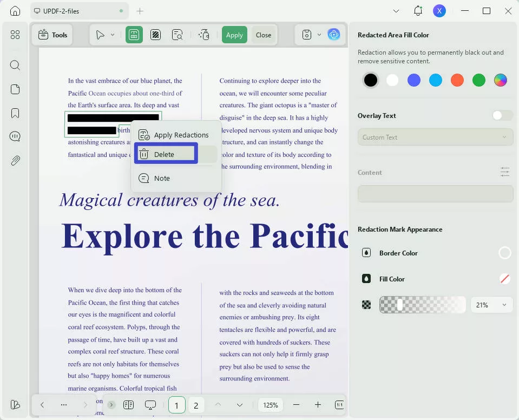Viewport: 519px width, 420px height.
Task: Go to page 2 button
Action: 196,405
